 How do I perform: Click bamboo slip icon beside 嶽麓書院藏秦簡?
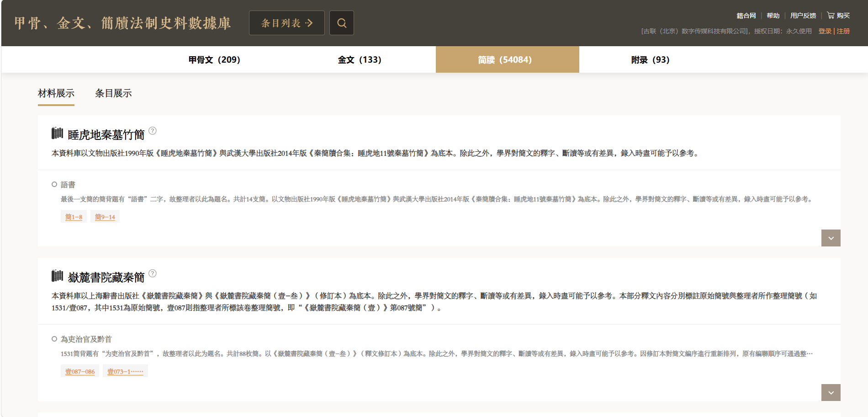click(57, 276)
